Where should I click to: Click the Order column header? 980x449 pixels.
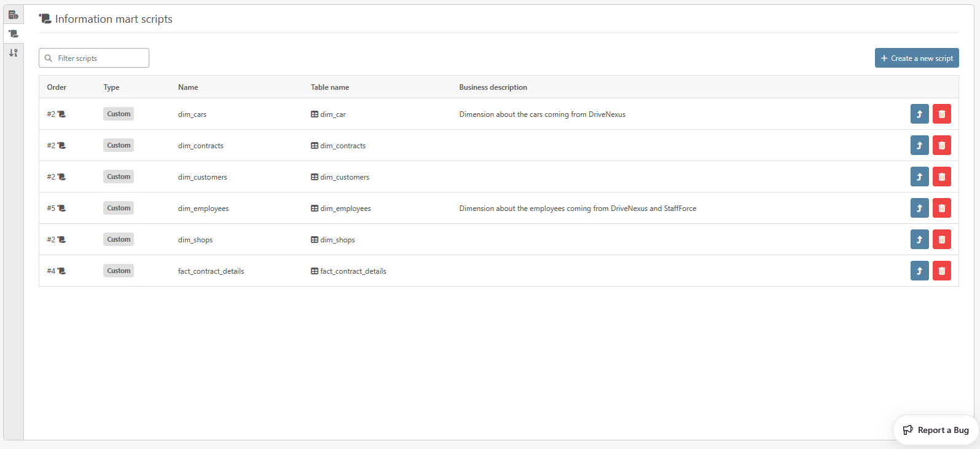click(57, 87)
